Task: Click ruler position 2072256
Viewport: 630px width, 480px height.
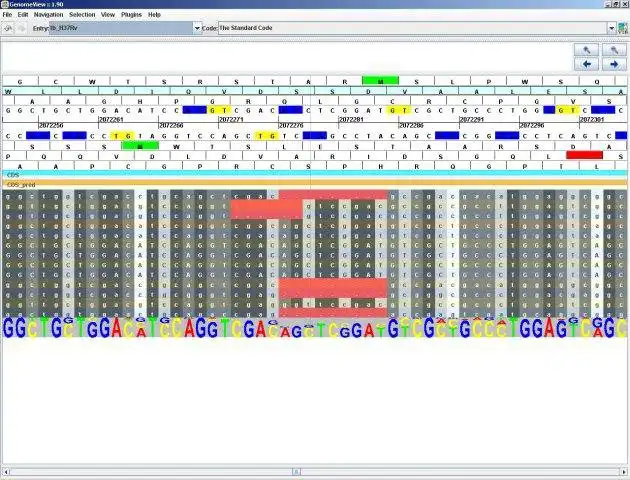Action: (51, 125)
